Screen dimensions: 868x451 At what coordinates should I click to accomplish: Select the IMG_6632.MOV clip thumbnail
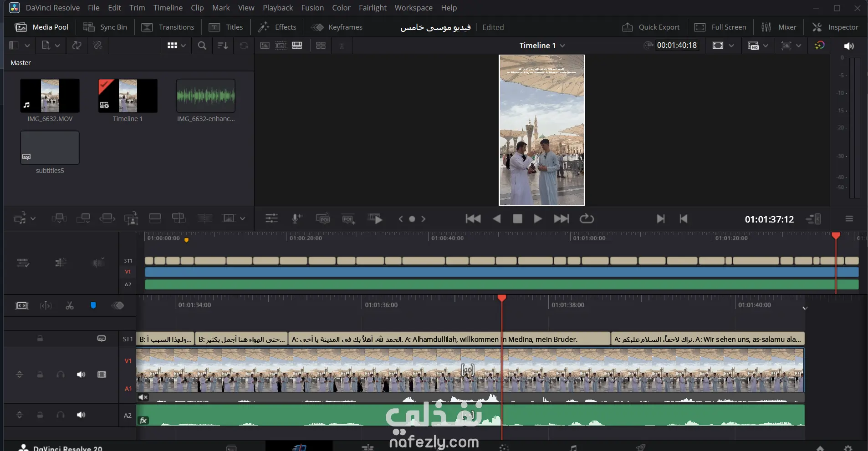pyautogui.click(x=50, y=96)
